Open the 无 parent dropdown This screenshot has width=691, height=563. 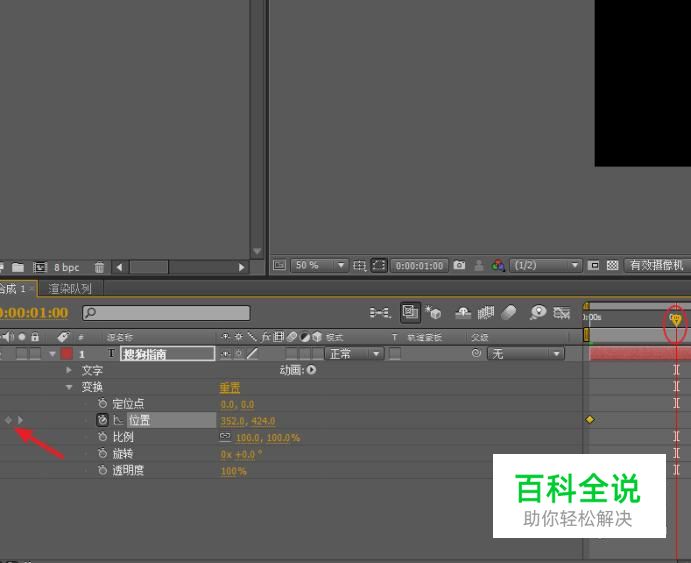[525, 354]
